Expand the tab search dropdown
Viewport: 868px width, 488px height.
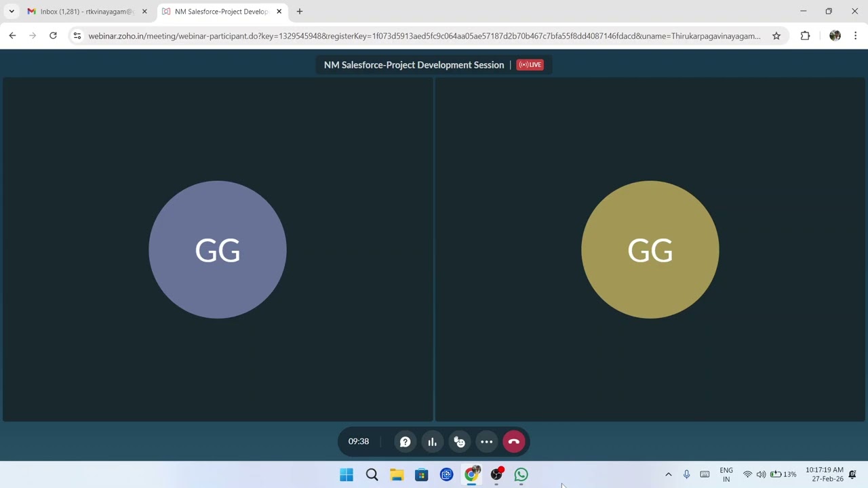pos(12,12)
